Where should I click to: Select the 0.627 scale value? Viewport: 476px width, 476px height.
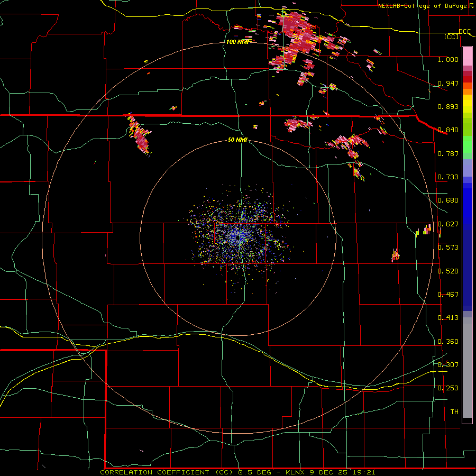pyautogui.click(x=448, y=224)
